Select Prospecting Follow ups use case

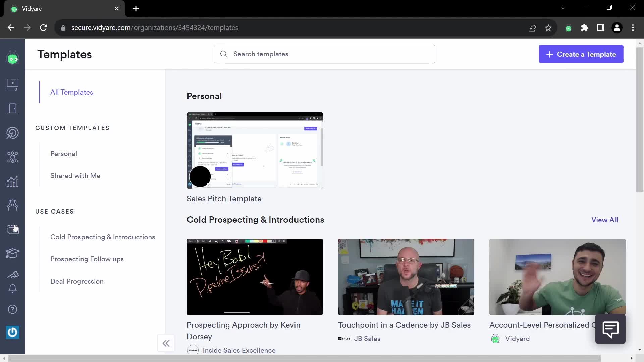tap(87, 259)
